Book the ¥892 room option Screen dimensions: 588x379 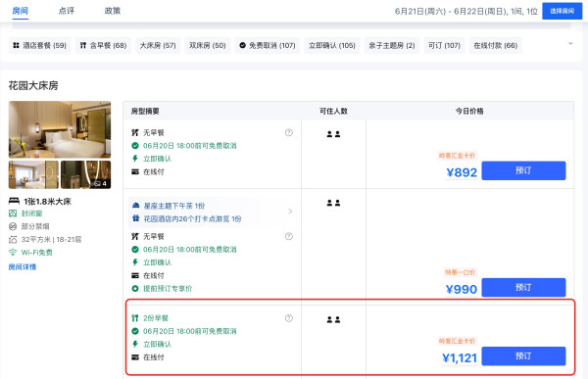[x=523, y=170]
